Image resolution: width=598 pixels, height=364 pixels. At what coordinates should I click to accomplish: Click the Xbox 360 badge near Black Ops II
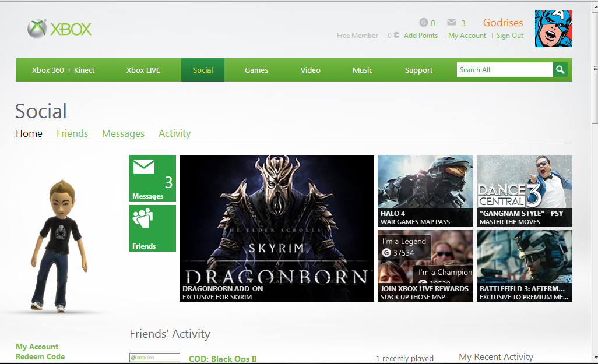(x=154, y=358)
